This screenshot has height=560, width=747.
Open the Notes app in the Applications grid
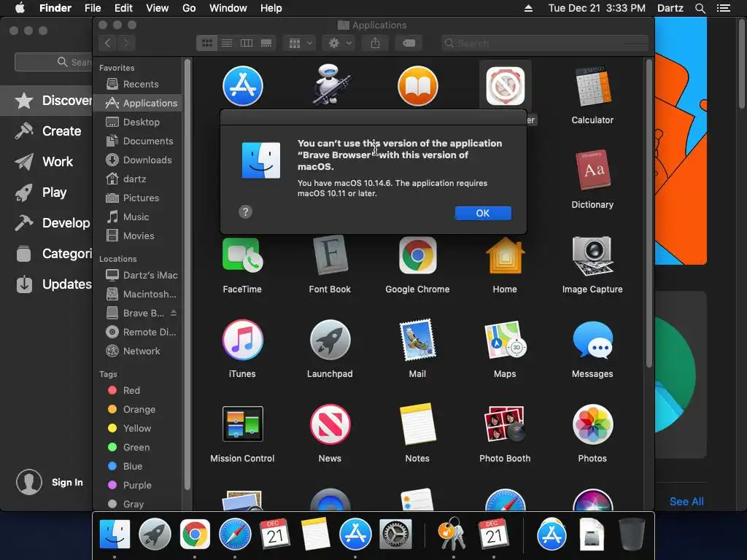point(417,424)
